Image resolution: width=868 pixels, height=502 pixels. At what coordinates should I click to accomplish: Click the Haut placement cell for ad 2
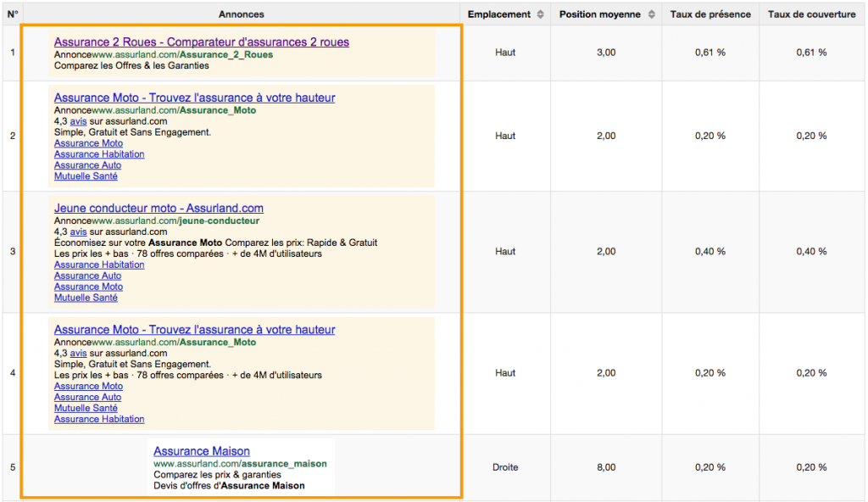click(505, 136)
